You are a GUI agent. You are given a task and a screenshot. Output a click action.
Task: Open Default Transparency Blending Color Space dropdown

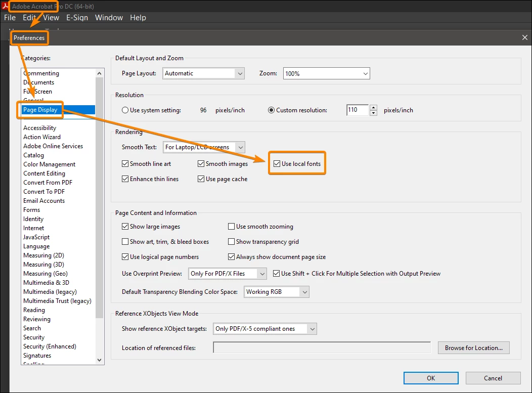click(277, 292)
